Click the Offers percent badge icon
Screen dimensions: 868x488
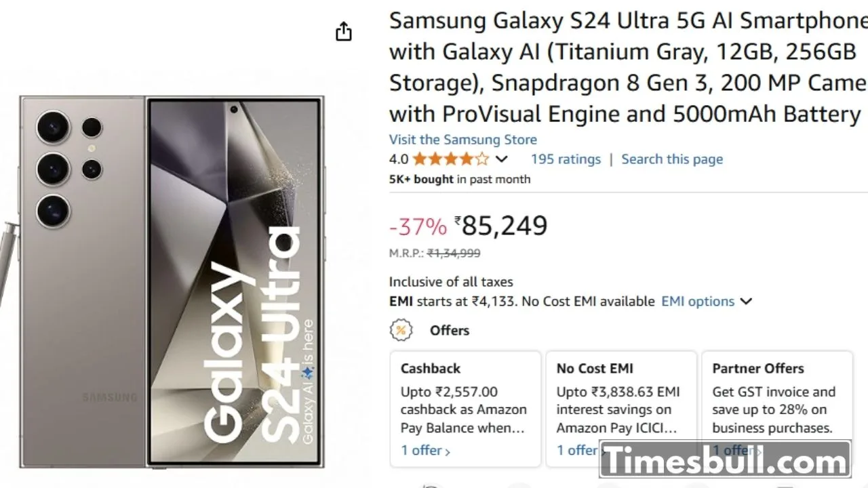coord(401,330)
